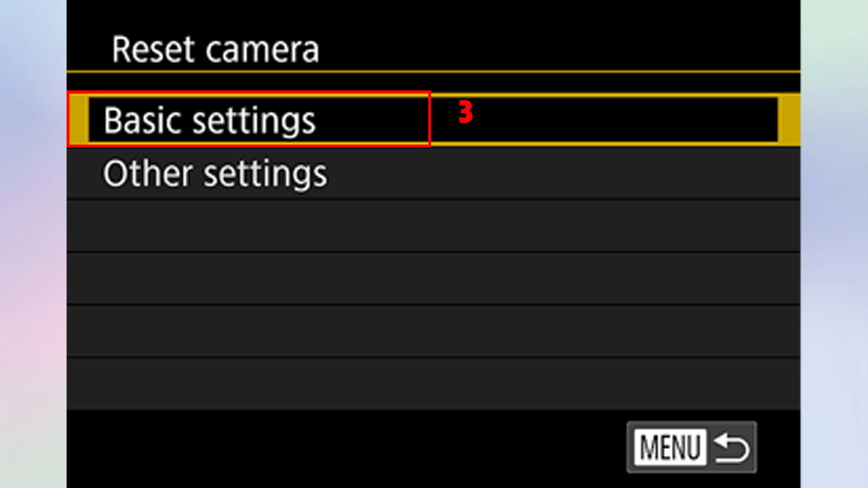Click the Reset camera title text
This screenshot has height=488, width=868.
[216, 50]
